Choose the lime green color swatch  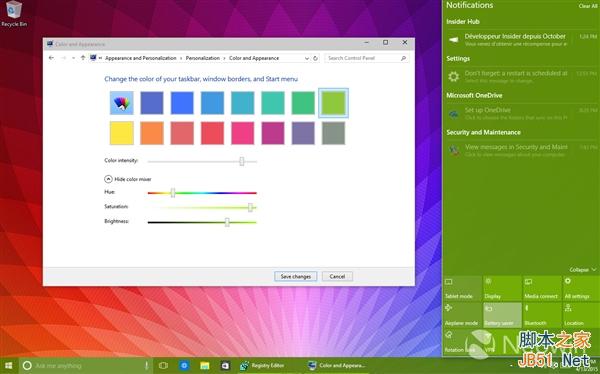point(333,103)
